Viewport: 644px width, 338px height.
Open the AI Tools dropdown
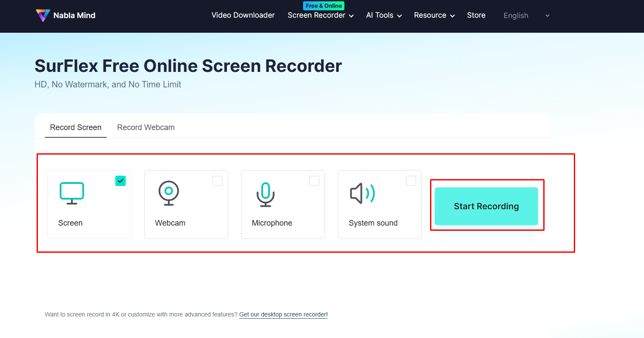[x=383, y=15]
